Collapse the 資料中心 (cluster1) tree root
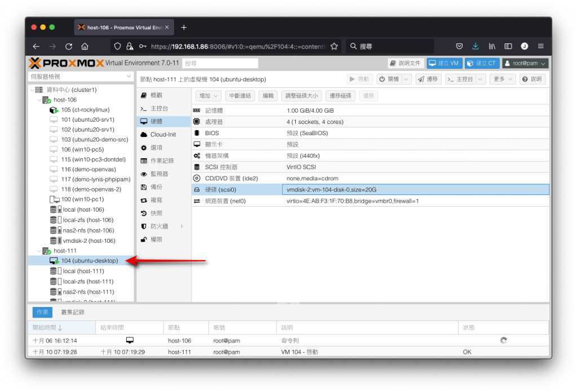Screen dimensions: 577x392 (x=32, y=90)
